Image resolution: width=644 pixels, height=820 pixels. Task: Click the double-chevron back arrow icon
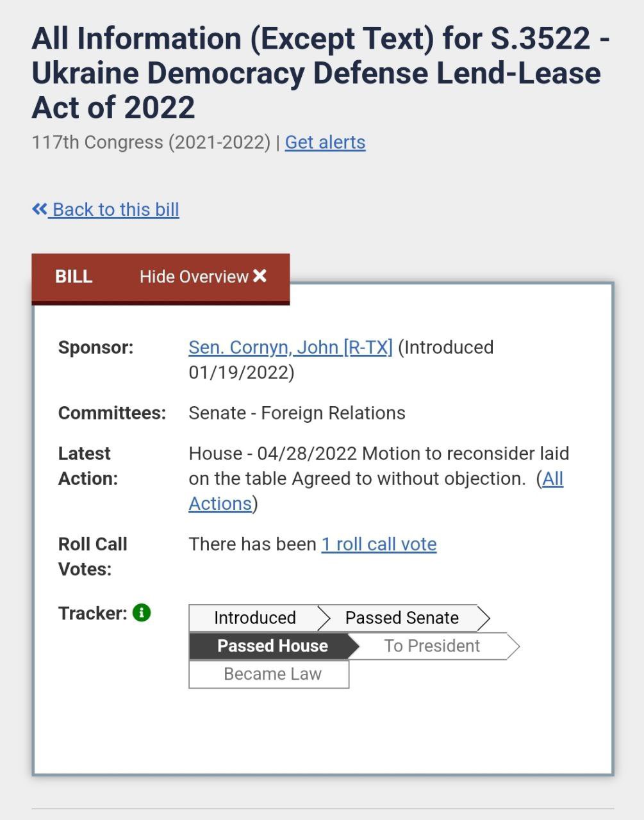point(40,209)
